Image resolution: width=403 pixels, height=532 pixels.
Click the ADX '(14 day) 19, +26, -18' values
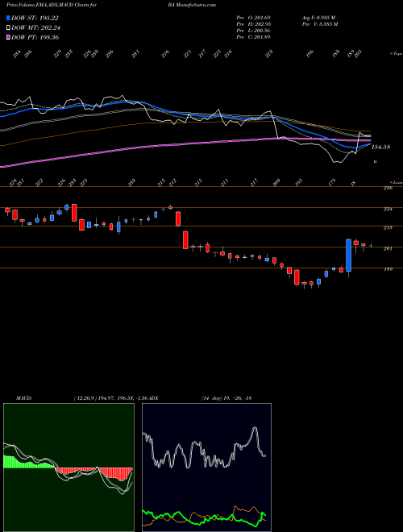tap(226, 398)
